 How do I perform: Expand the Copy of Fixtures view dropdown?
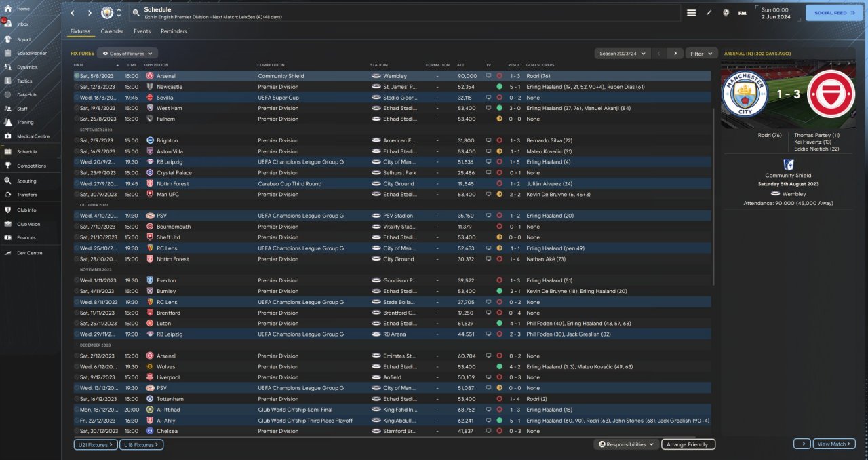(x=127, y=53)
